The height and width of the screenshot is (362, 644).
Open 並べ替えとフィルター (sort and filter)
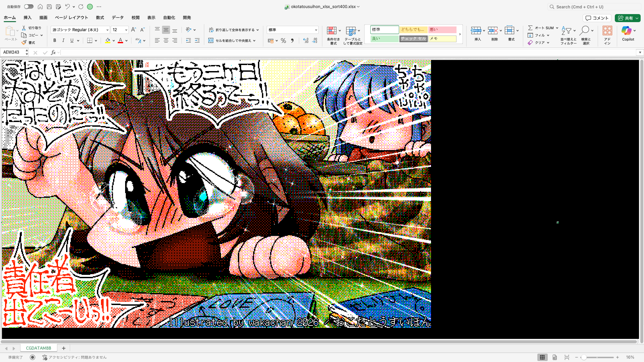(569, 35)
